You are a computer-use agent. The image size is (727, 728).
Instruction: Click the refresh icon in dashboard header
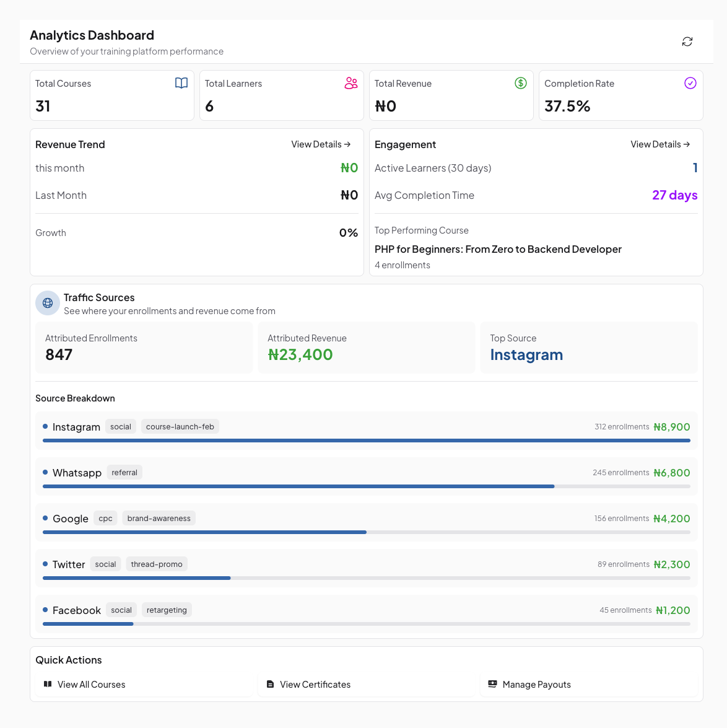tap(687, 42)
